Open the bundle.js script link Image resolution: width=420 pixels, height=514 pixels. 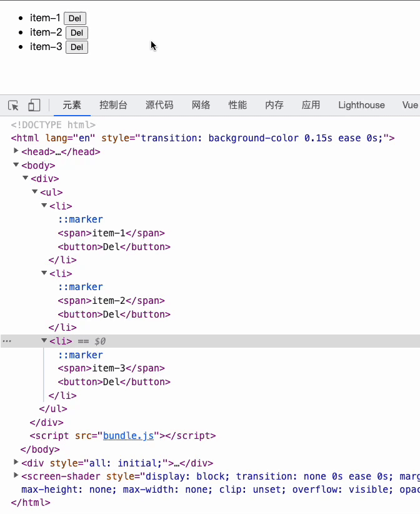click(128, 436)
